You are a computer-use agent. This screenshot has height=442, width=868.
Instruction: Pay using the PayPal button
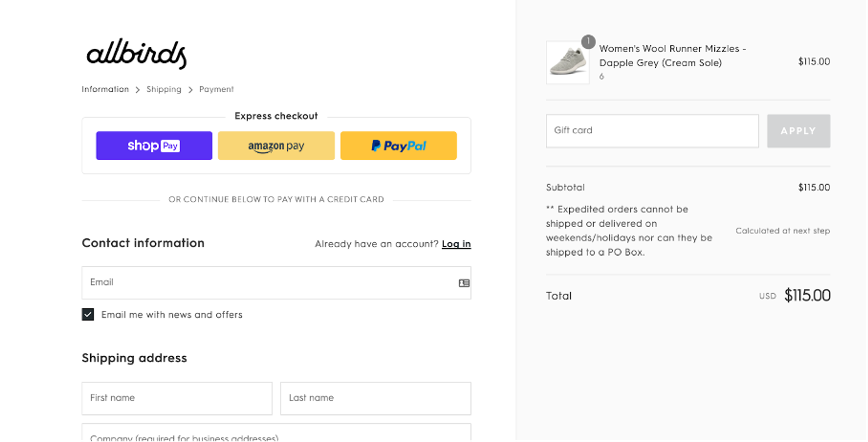(398, 145)
